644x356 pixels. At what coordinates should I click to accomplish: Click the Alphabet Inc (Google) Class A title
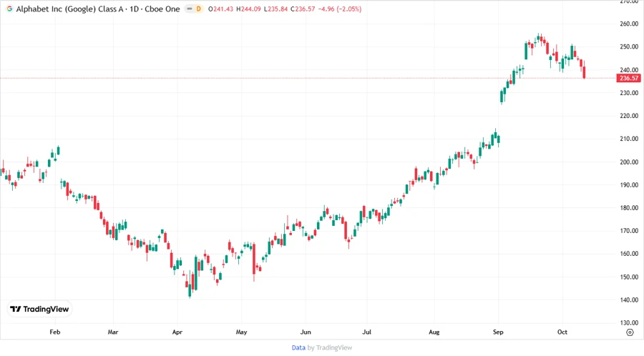(67, 9)
